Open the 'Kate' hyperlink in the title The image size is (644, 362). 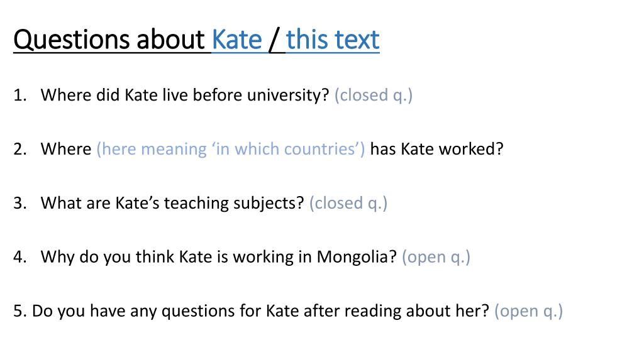pyautogui.click(x=237, y=40)
